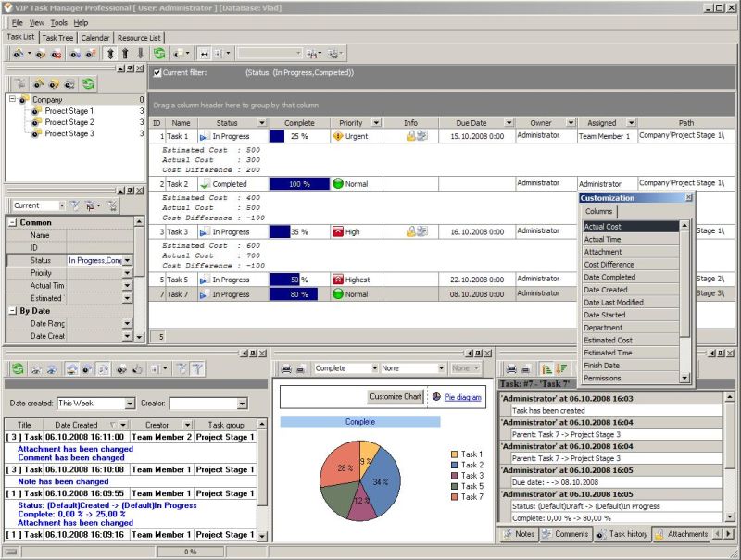Viewport: 741px width, 560px height.
Task: Click the leftmost printer icon in the chart panel
Action: 286,368
